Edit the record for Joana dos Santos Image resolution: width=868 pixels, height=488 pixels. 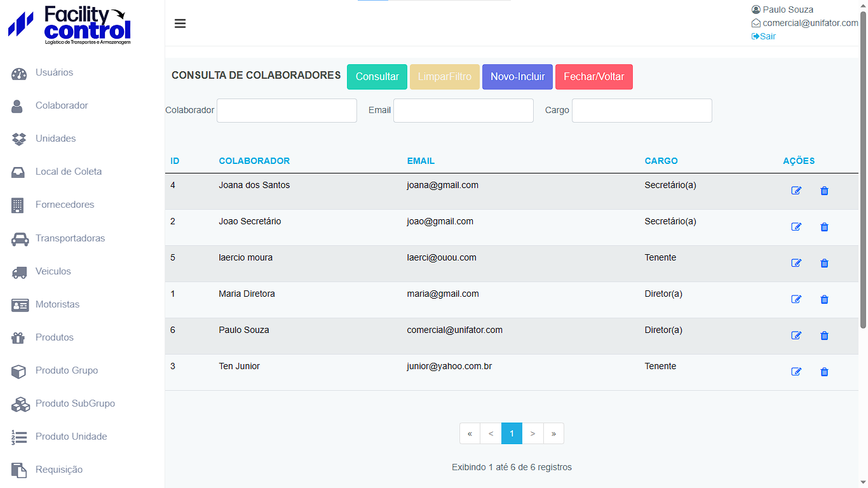[x=796, y=191]
